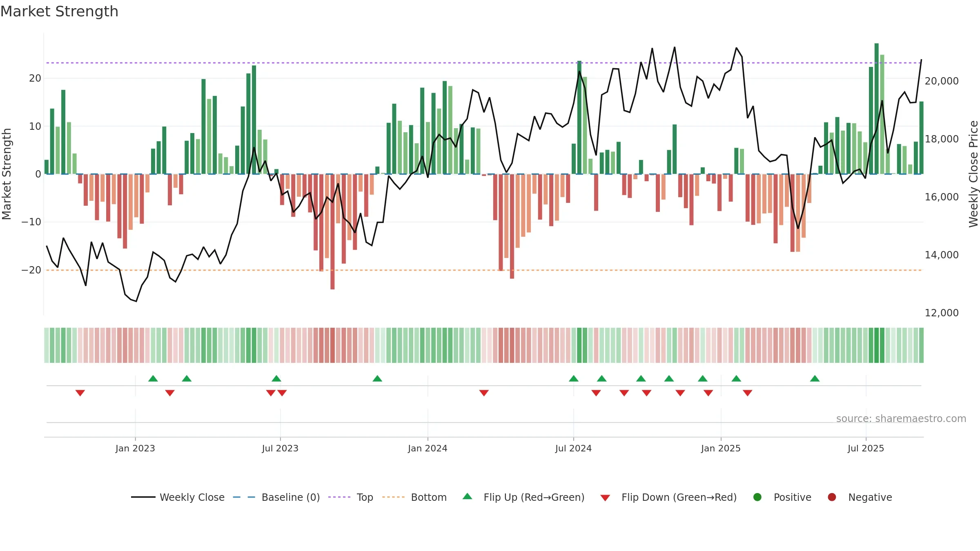Viewport: 980px width, 551px height.
Task: Click the Jul 2025 axis label
Action: 866,449
